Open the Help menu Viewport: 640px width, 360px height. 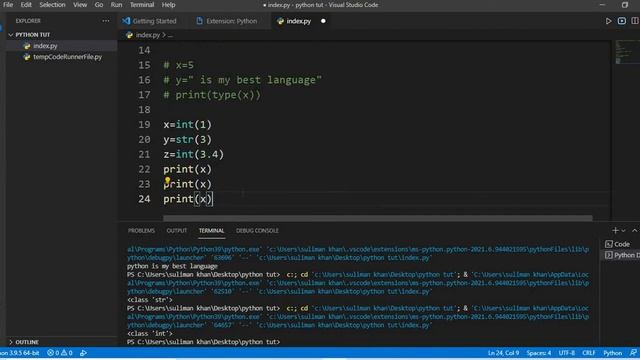pos(168,5)
